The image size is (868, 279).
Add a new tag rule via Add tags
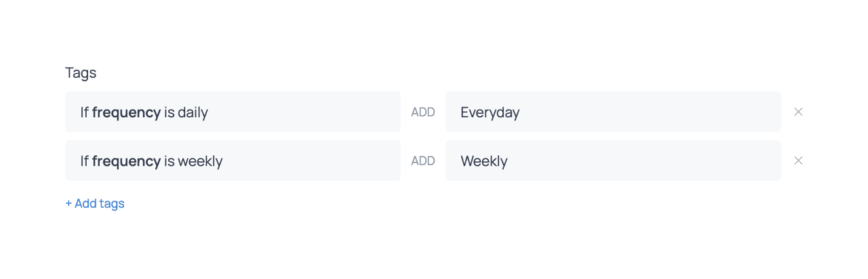[95, 203]
